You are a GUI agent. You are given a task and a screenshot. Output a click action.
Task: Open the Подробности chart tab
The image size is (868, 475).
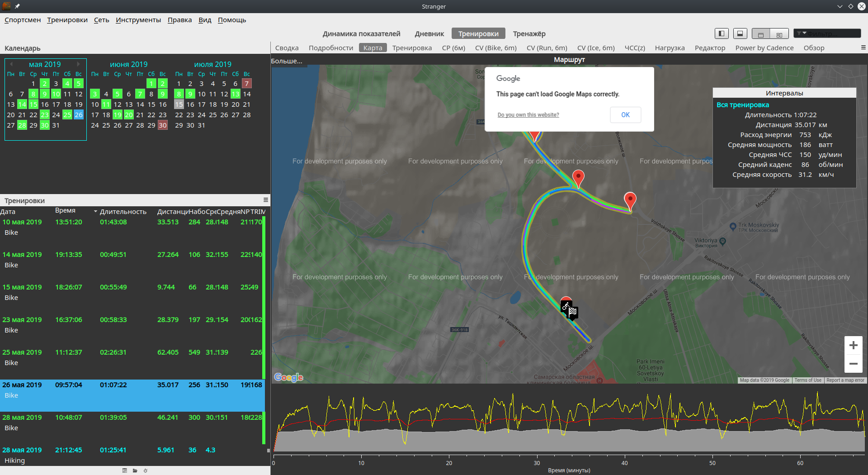(x=331, y=48)
